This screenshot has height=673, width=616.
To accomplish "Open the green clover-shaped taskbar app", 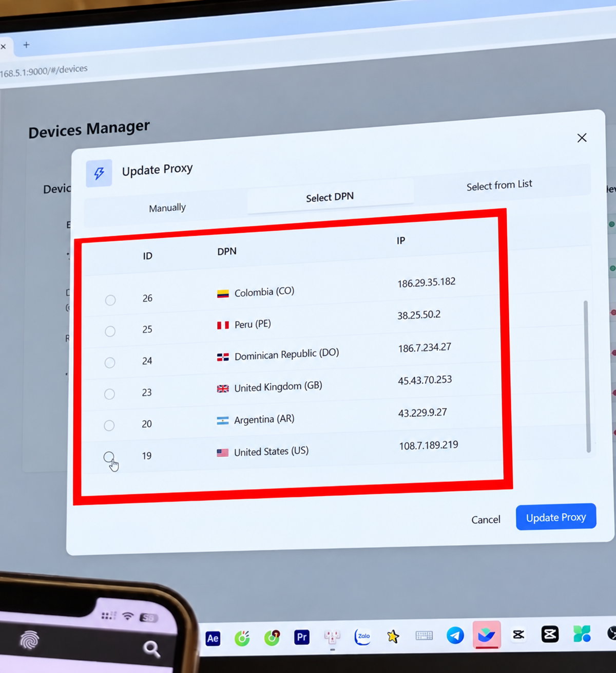I will point(582,633).
